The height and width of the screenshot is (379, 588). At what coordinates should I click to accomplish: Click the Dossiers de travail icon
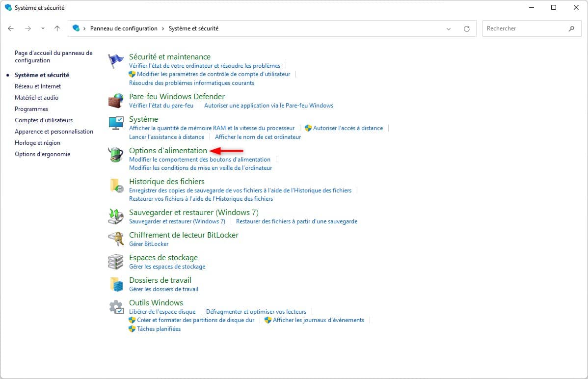point(116,284)
